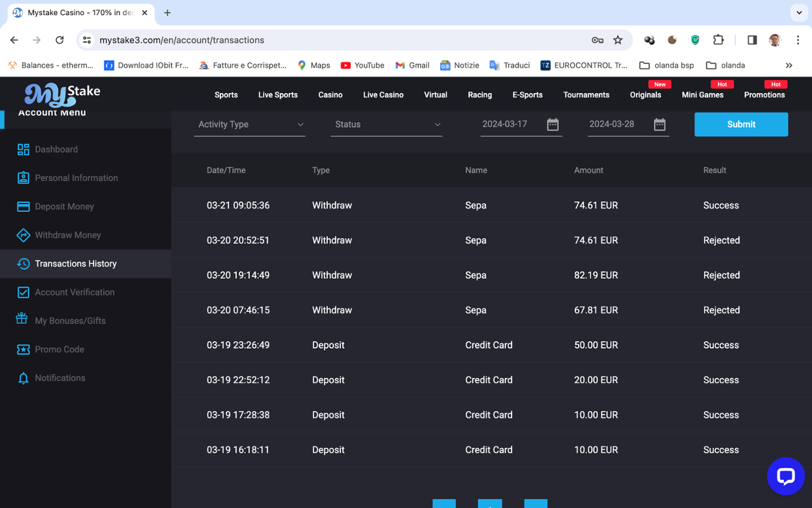Click the My Bonuses/Gifts gift icon
The image size is (812, 508).
22,318
